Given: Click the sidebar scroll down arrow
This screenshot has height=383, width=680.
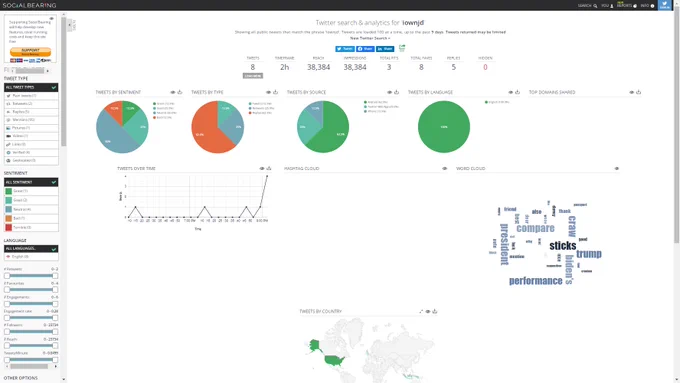Looking at the screenshot, I should 64,379.
